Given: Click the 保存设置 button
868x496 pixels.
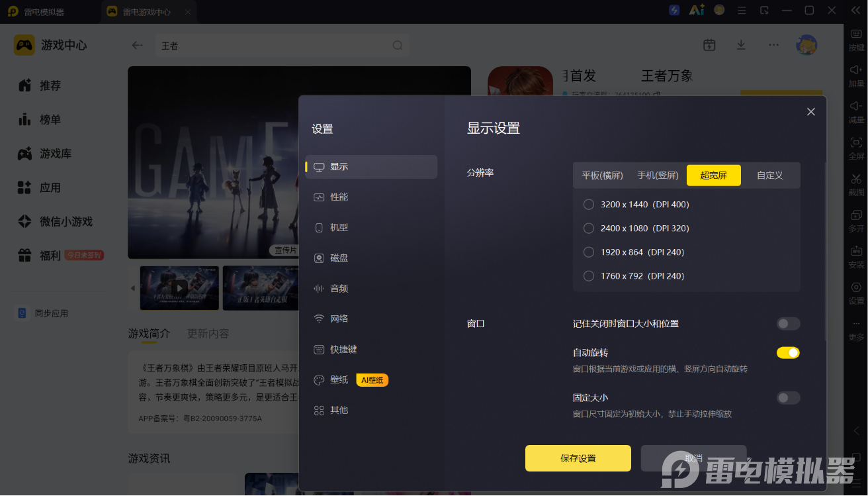Looking at the screenshot, I should (x=578, y=458).
